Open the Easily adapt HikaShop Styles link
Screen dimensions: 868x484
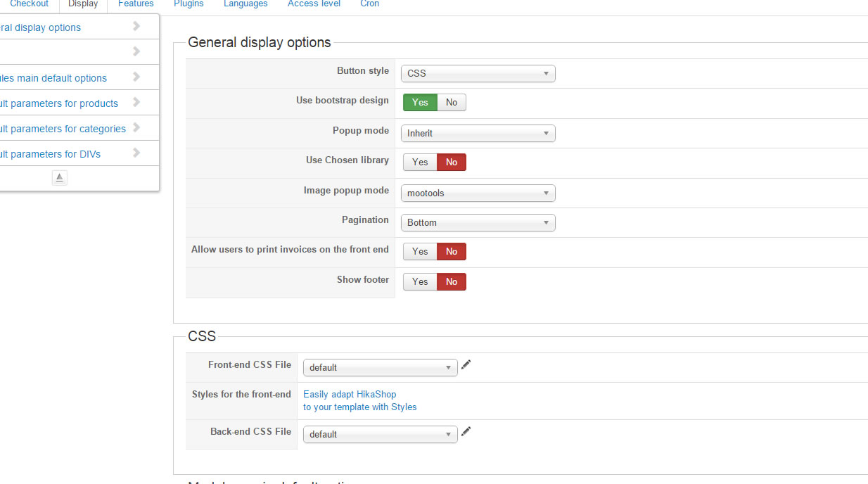pos(359,400)
